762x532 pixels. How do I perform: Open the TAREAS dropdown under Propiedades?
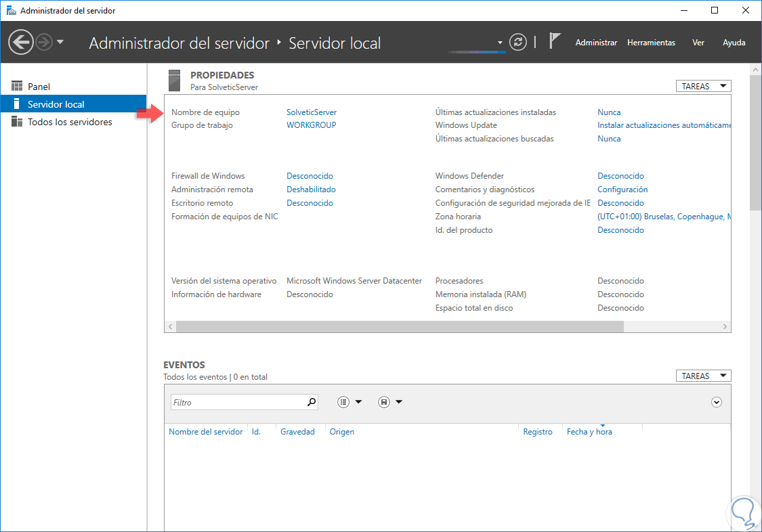coord(703,86)
